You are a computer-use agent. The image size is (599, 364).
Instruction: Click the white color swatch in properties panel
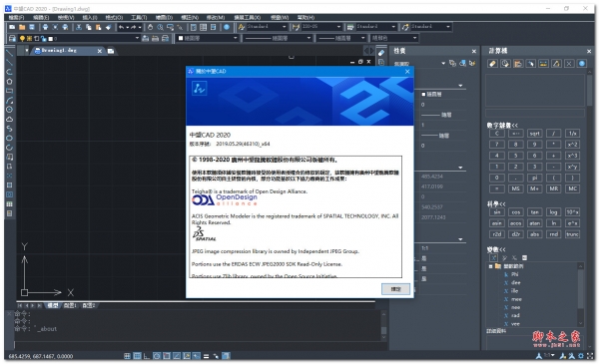tap(423, 95)
